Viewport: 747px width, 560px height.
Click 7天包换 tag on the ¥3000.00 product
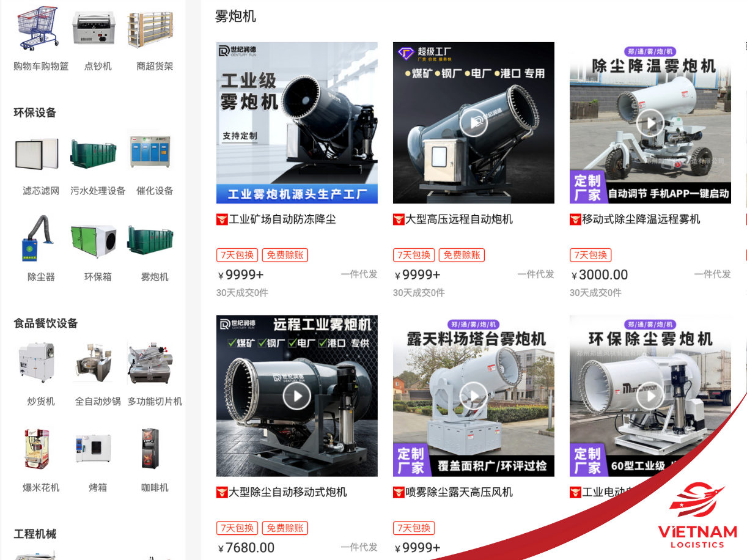[591, 255]
